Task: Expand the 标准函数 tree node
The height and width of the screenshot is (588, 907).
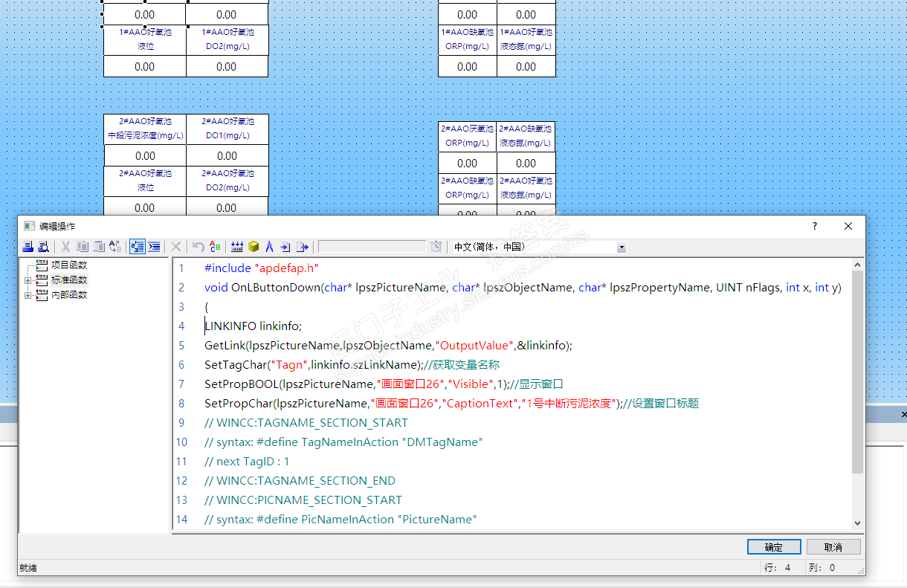Action: tap(28, 280)
